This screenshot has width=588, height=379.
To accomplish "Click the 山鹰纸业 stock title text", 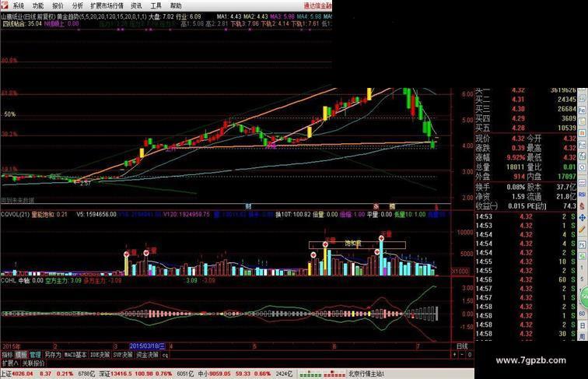I will point(12,16).
